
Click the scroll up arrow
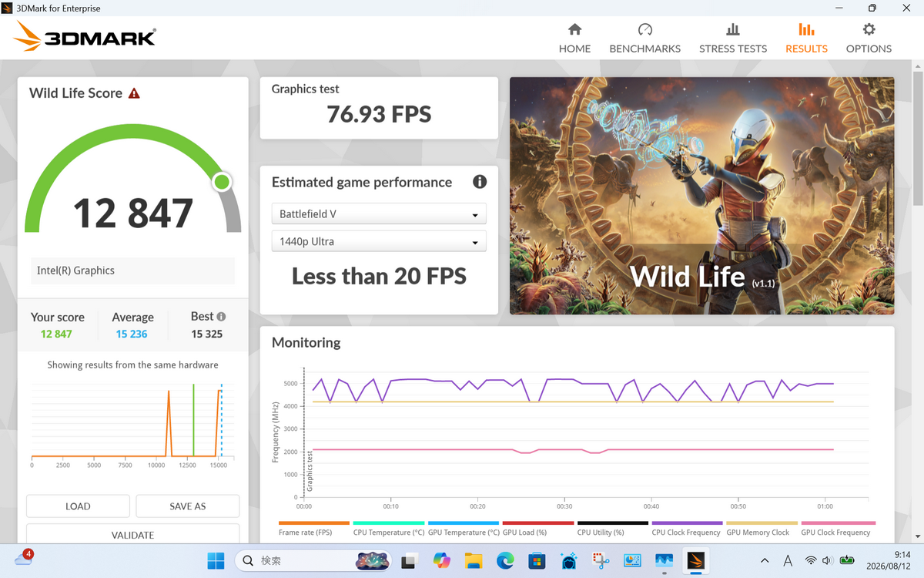click(x=917, y=66)
